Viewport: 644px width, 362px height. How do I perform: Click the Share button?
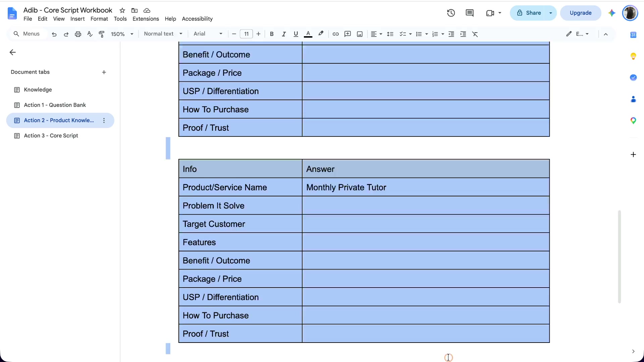click(529, 13)
